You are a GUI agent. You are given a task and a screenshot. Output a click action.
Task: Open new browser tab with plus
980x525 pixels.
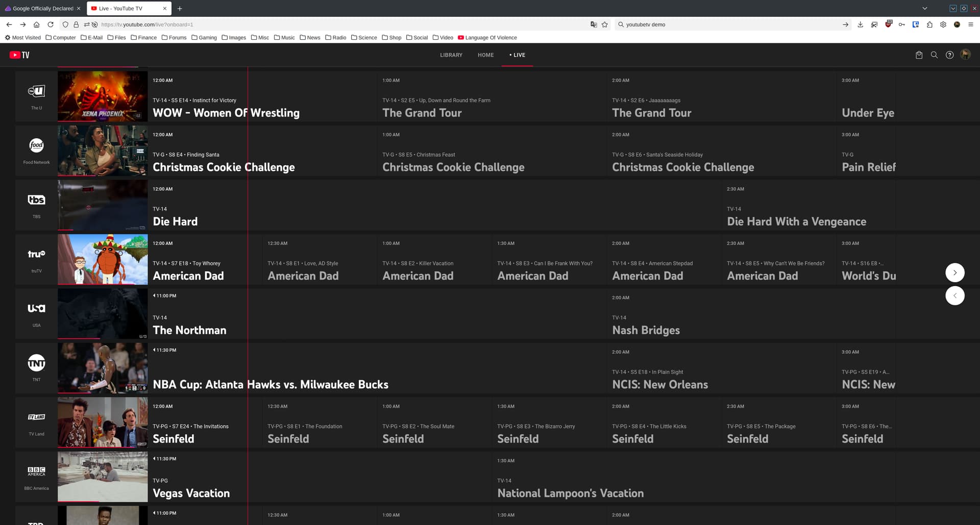pos(180,9)
